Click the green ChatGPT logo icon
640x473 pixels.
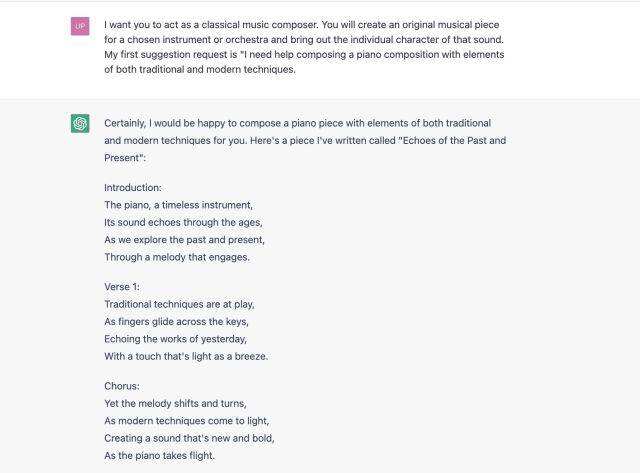(80, 124)
